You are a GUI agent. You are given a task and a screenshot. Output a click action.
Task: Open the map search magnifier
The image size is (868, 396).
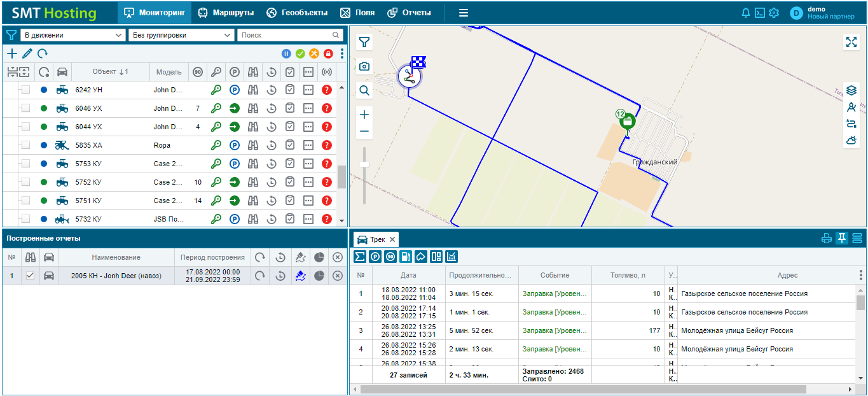364,90
